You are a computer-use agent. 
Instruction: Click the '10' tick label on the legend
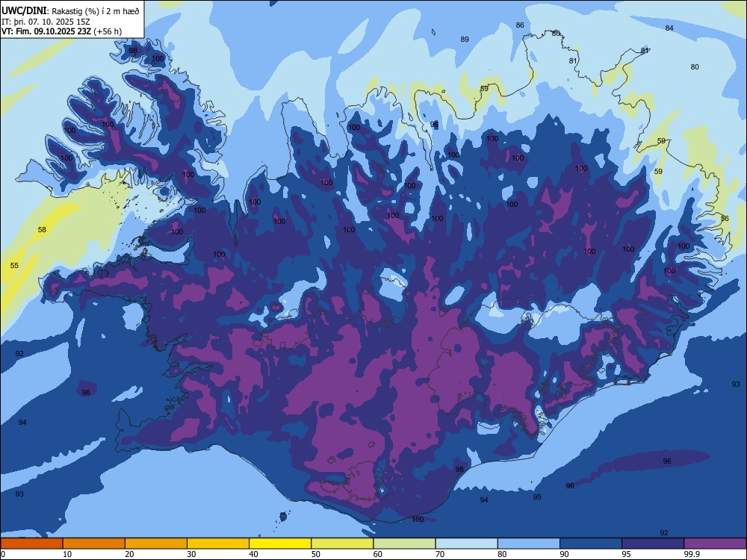point(67,554)
